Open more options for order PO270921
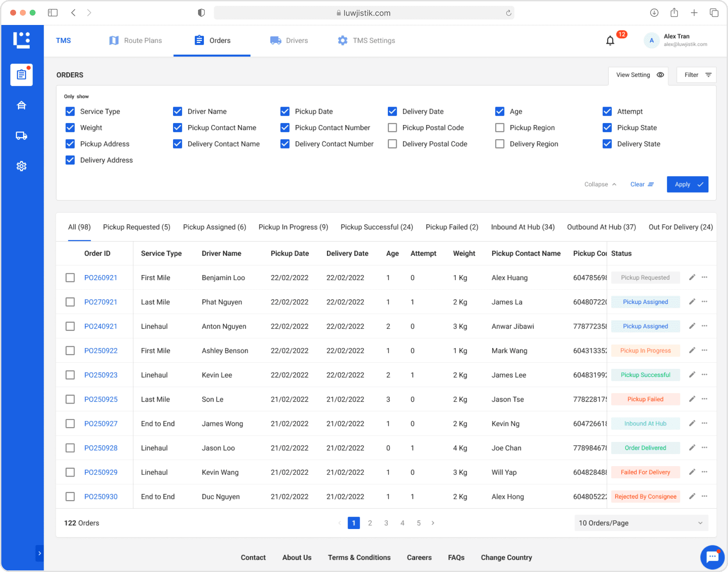The height and width of the screenshot is (572, 728). (704, 302)
